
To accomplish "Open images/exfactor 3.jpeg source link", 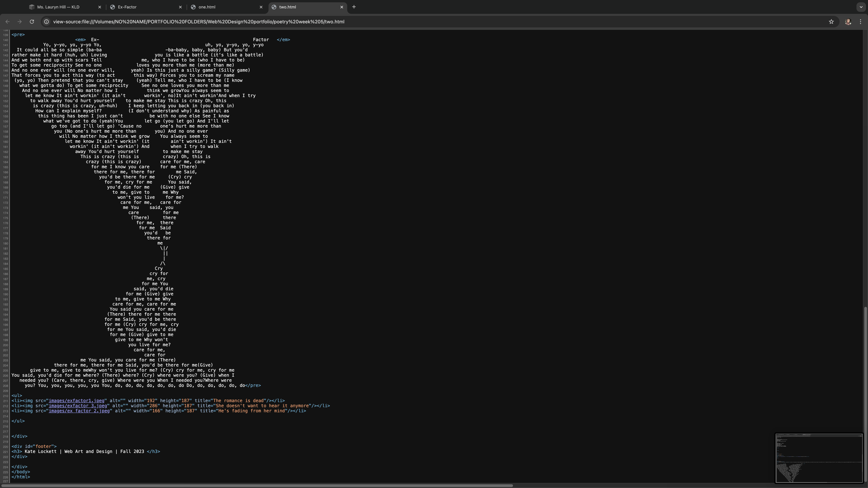I will click(x=78, y=406).
